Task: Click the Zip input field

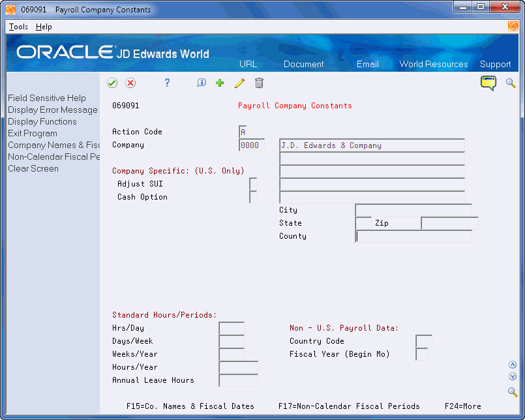Action: [x=449, y=223]
